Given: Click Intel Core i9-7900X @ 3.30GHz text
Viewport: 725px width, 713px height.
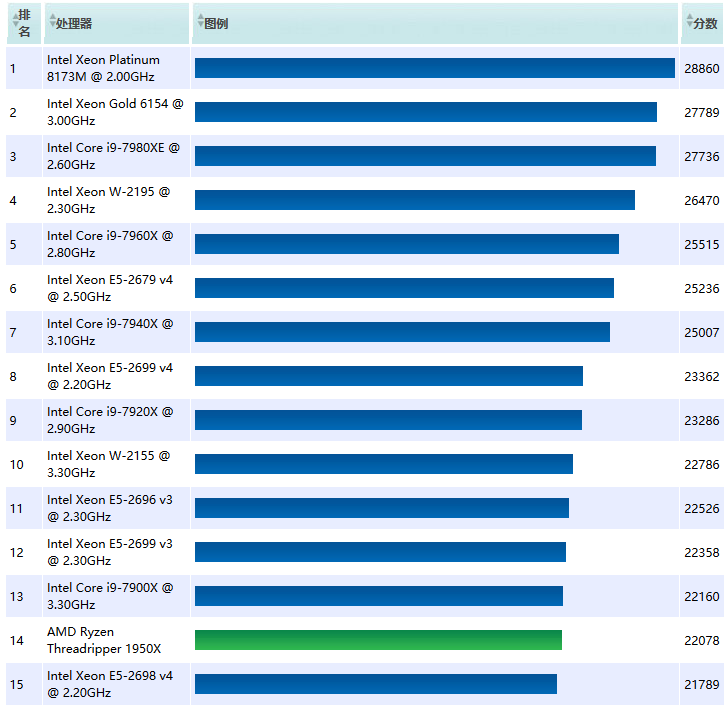Looking at the screenshot, I should [x=110, y=596].
